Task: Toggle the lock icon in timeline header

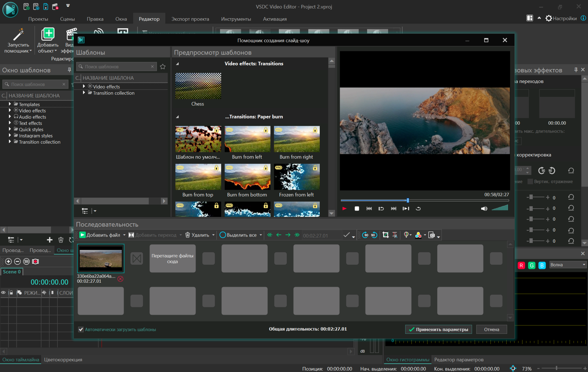Action: pos(11,293)
